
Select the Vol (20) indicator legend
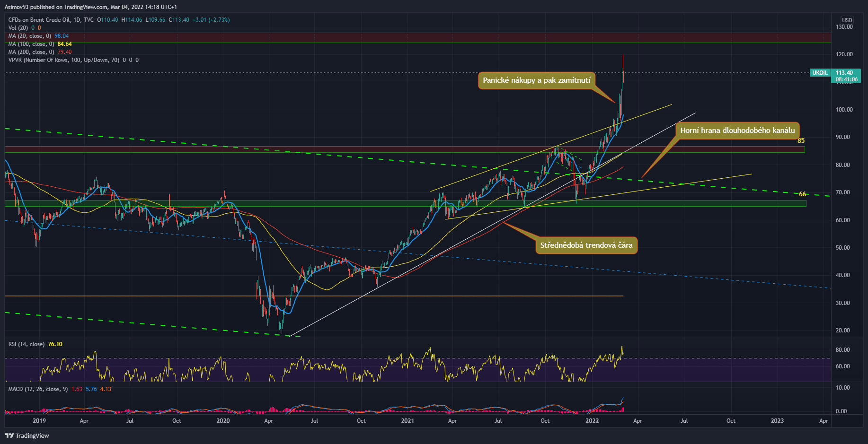tap(18, 28)
